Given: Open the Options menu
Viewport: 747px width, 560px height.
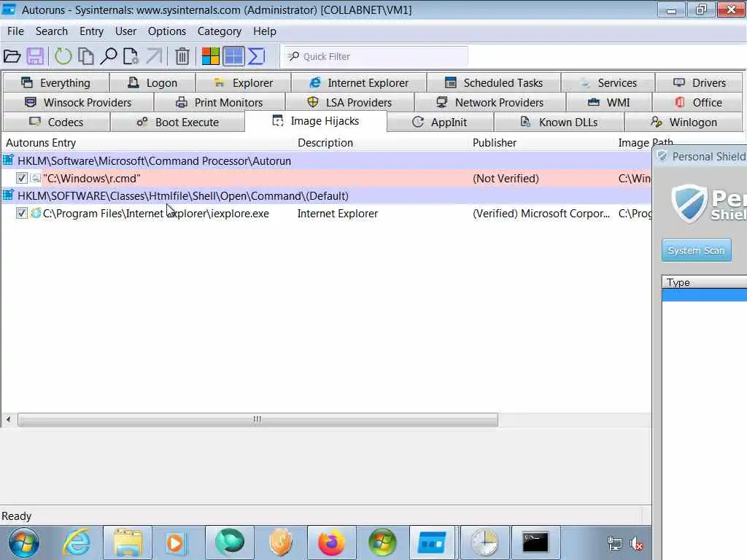Looking at the screenshot, I should (167, 31).
